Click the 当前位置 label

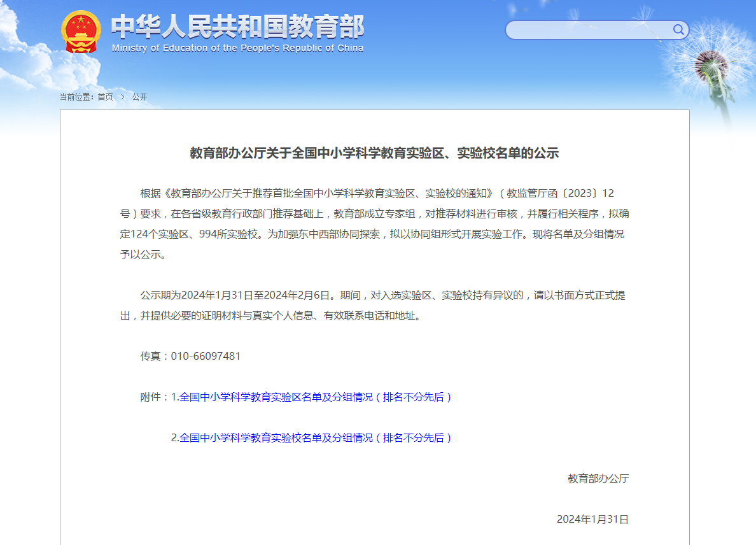(x=76, y=97)
